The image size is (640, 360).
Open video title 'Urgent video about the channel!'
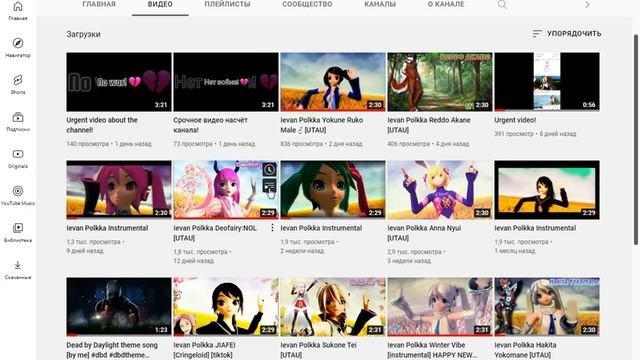tap(102, 125)
